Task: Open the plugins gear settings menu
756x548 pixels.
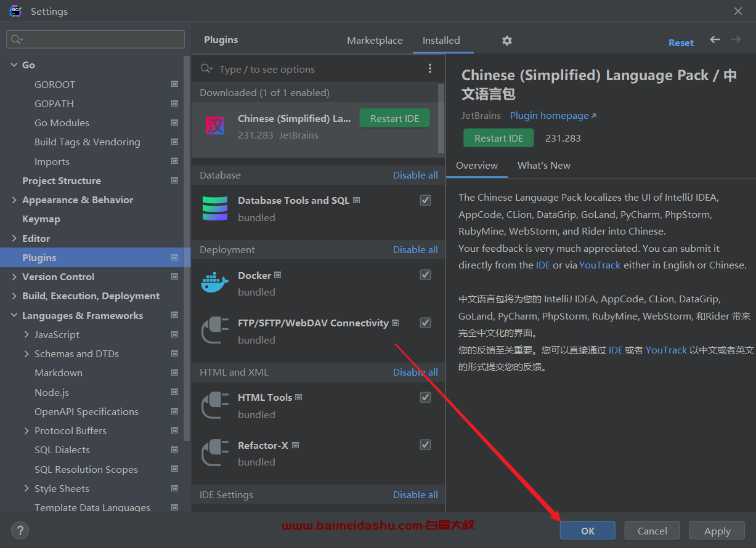Action: click(x=507, y=41)
